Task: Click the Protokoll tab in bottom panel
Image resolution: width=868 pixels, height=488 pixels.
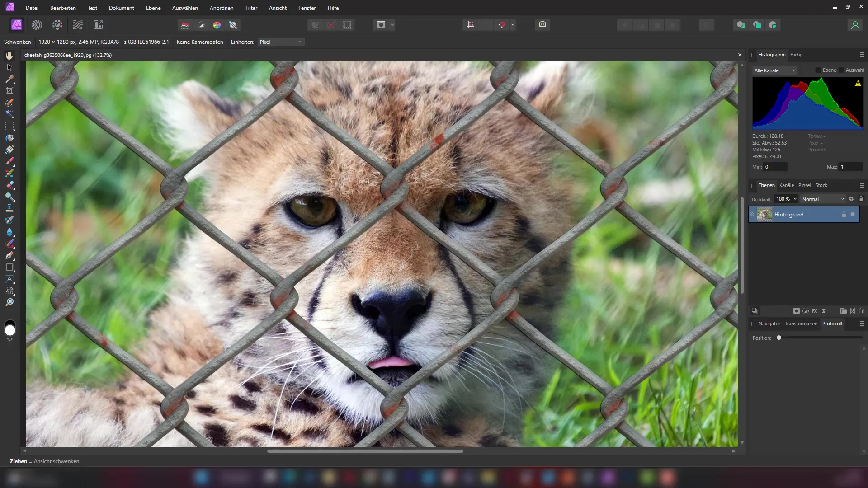Action: click(832, 324)
